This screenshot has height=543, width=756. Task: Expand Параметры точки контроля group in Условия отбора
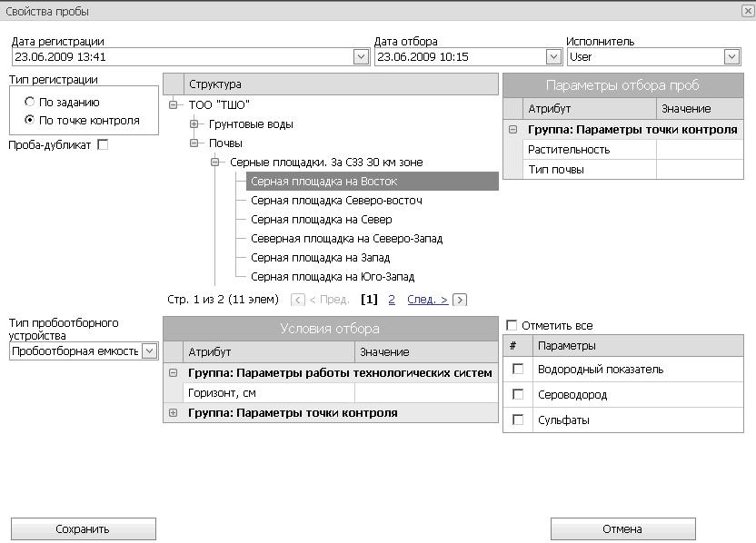(x=173, y=413)
